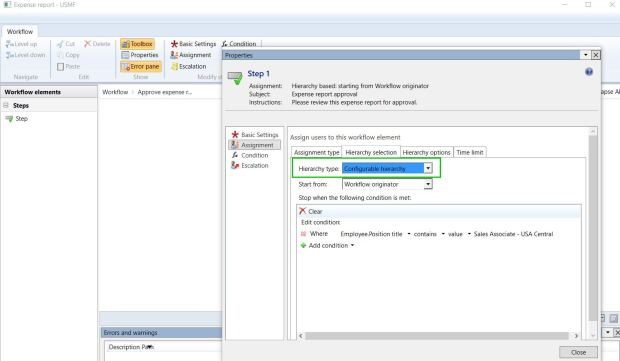Toggle the Error pane button
Viewport: 620px width, 361px height.
point(141,66)
